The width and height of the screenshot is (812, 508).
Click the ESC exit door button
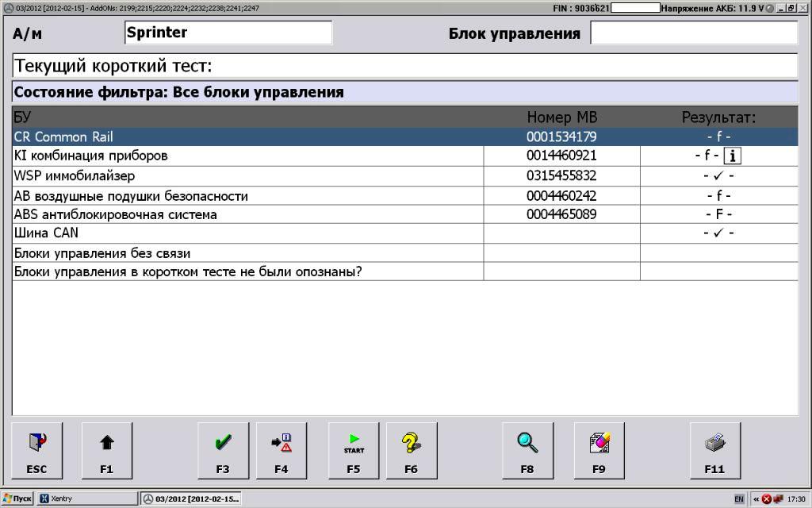(x=36, y=451)
